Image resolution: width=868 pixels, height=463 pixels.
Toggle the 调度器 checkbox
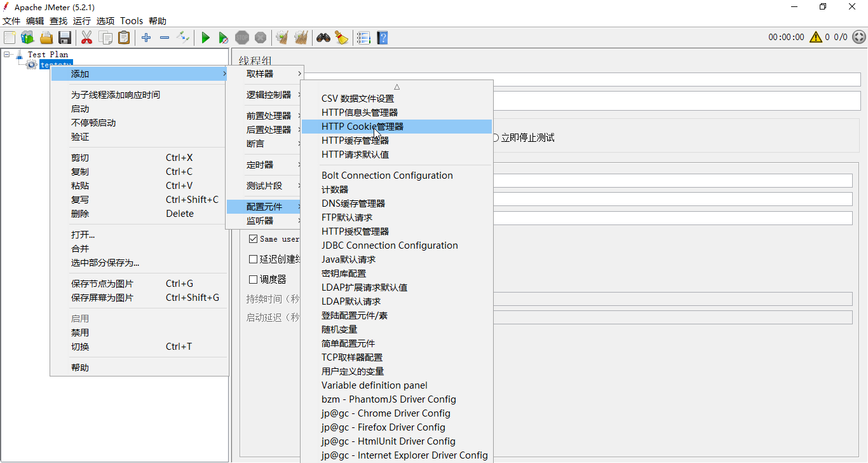click(254, 279)
